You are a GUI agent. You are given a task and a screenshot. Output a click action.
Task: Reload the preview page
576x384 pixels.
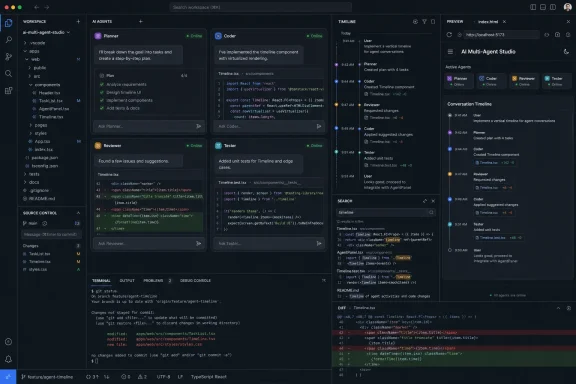449,35
